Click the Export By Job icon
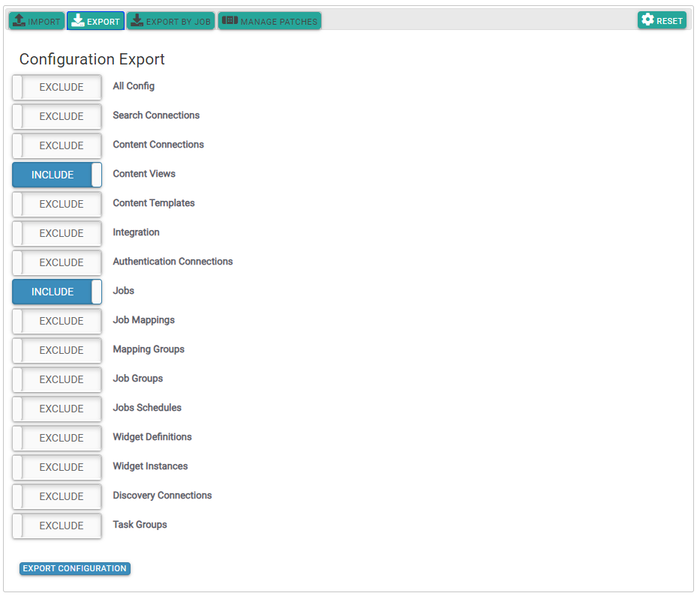 point(137,21)
